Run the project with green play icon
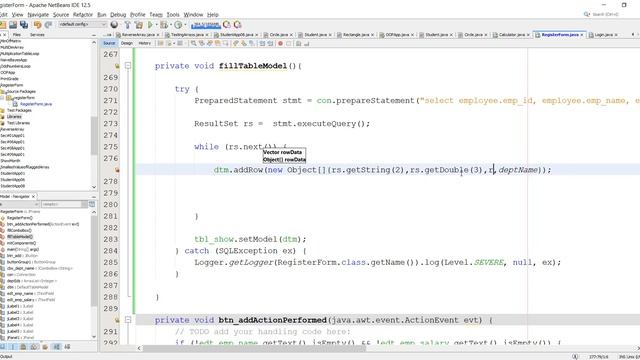 (x=150, y=25)
